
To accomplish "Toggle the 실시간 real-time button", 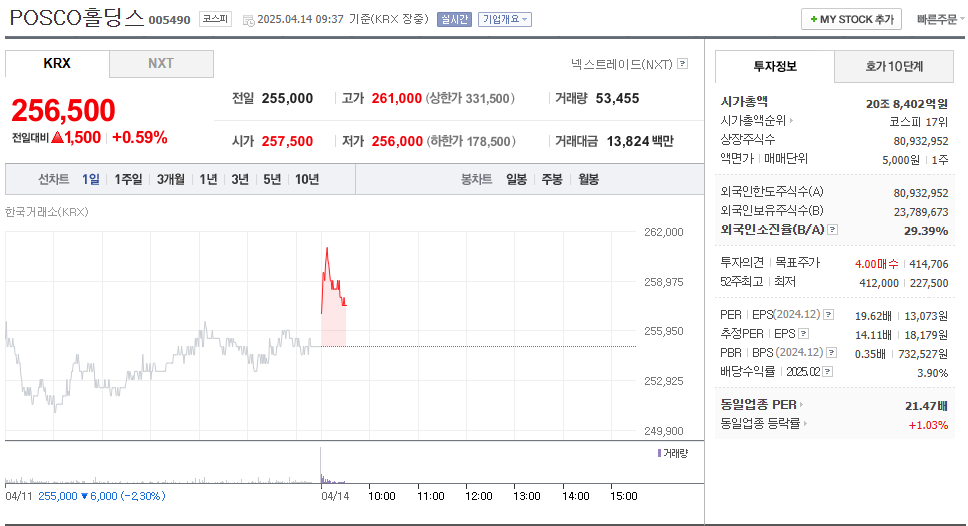I will [x=454, y=20].
